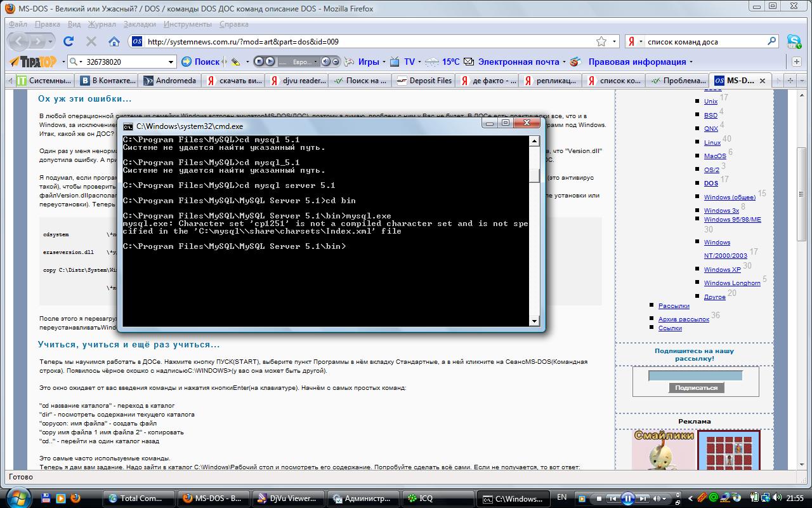Open the Правка menu
Screen dimensions: 812x508
(48, 24)
